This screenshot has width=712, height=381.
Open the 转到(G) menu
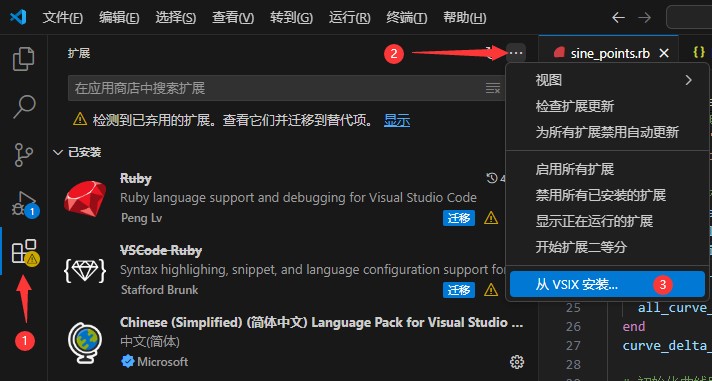click(x=291, y=18)
